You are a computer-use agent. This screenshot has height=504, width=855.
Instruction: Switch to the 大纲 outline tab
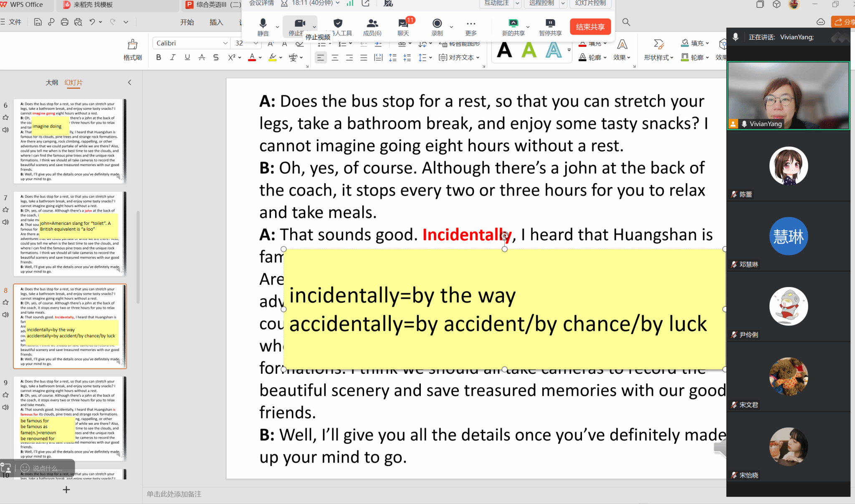(52, 83)
